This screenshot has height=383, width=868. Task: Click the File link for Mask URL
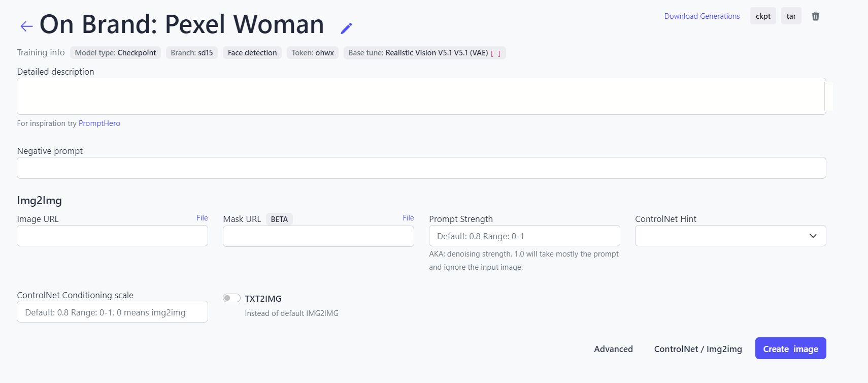(x=408, y=218)
